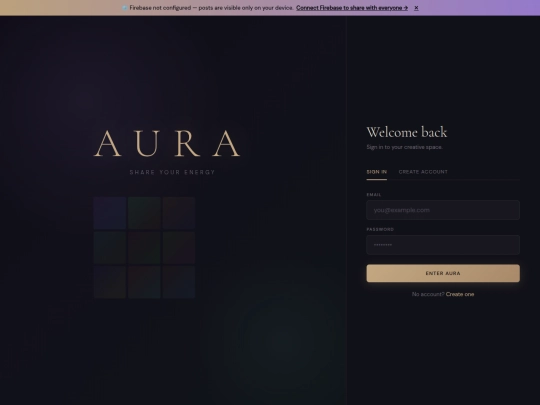Image resolution: width=540 pixels, height=405 pixels.
Task: Click the 'No account?' text
Action: click(x=428, y=294)
